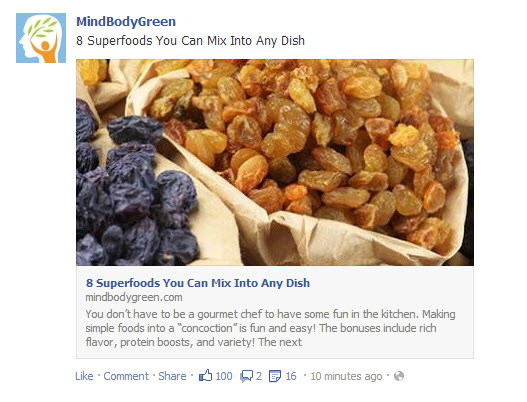This screenshot has width=527, height=402.
Task: Click the post caption above the photo
Action: tap(191, 41)
